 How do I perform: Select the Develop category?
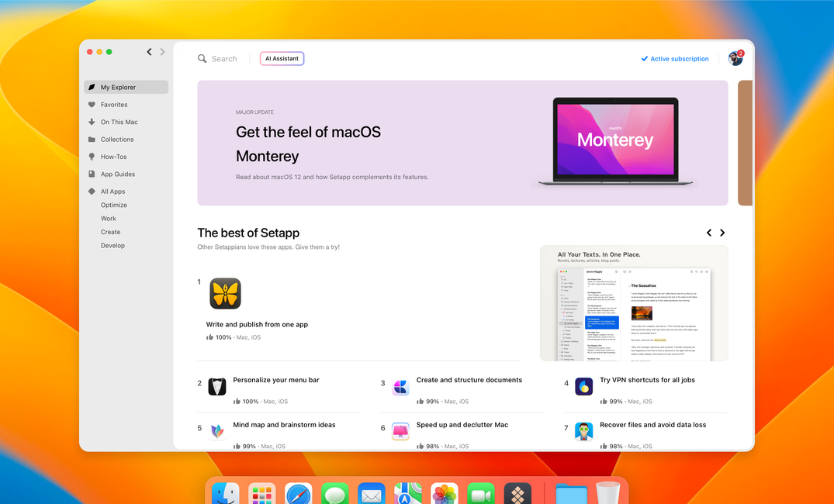pos(112,246)
